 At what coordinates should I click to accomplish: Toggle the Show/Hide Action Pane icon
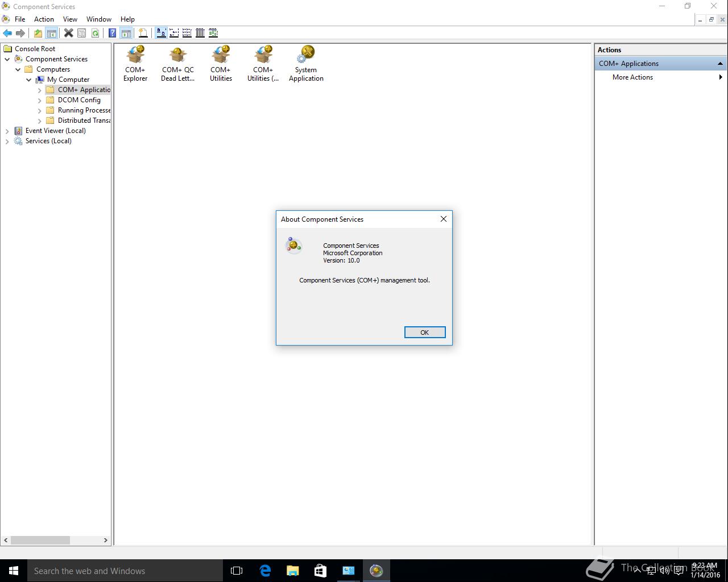point(126,33)
